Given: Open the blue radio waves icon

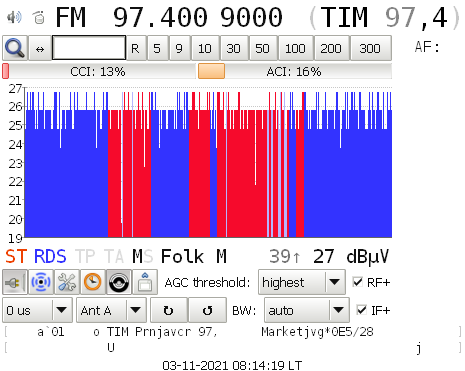Looking at the screenshot, I should click(x=41, y=282).
